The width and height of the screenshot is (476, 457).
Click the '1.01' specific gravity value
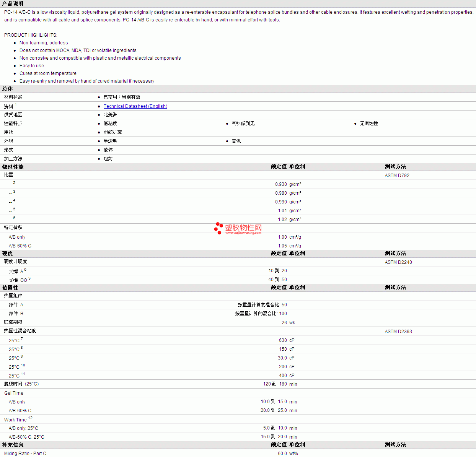(x=282, y=211)
